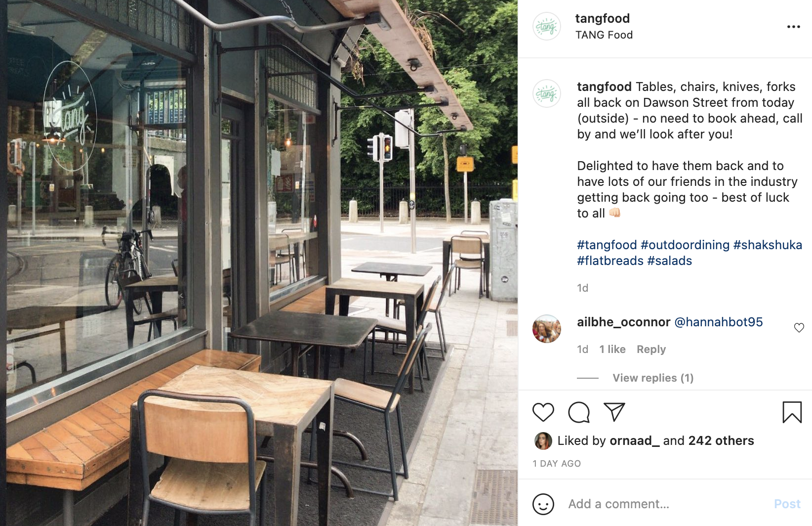This screenshot has height=526, width=812.
Task: Share the post via paper plane icon
Action: (x=614, y=412)
